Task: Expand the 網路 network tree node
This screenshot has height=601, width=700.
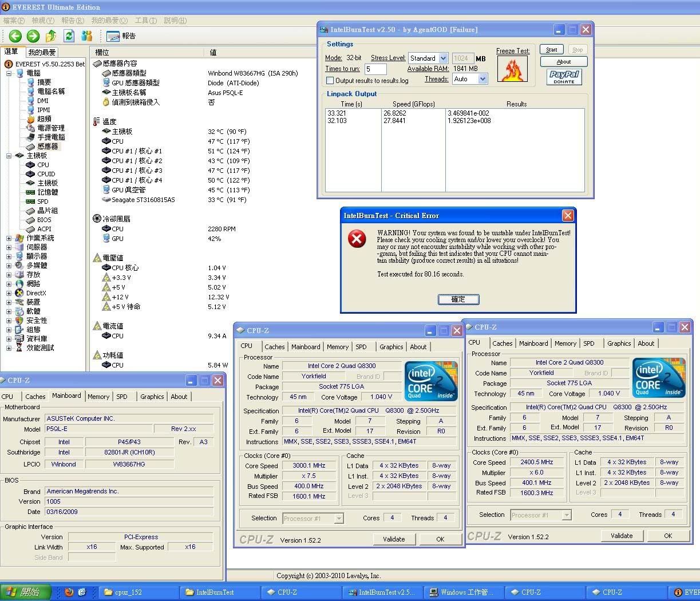Action: 9,284
